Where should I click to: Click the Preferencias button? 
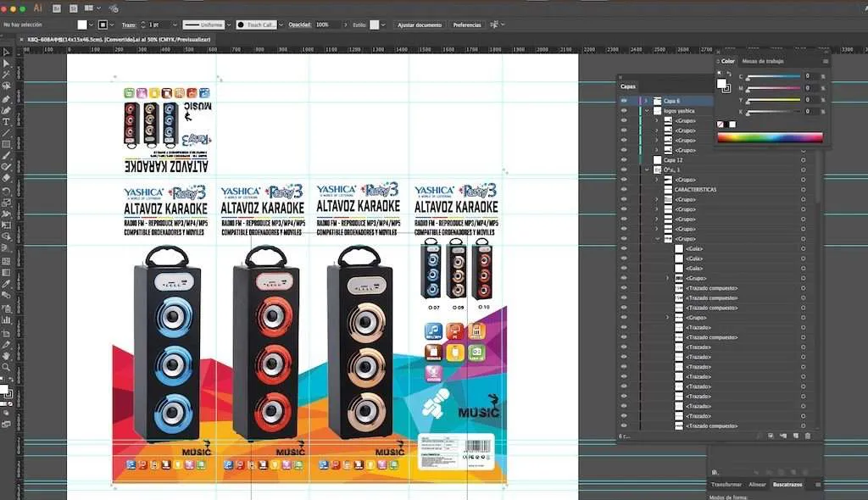coord(467,25)
